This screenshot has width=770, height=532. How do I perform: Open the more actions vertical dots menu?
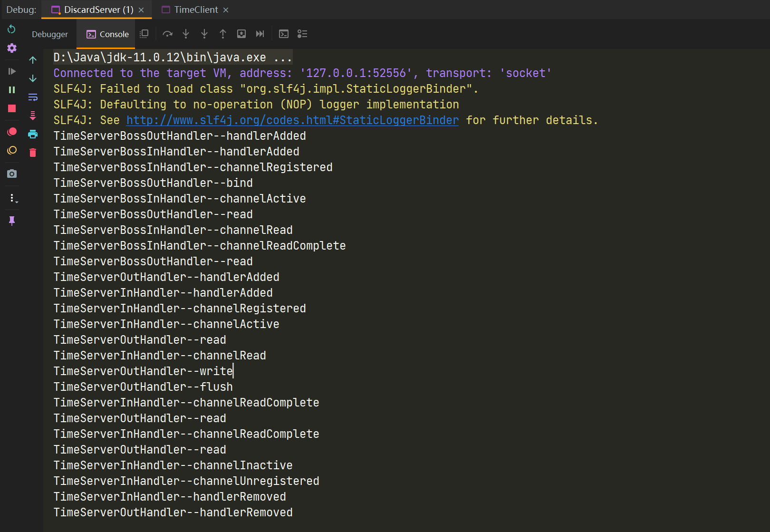[x=13, y=198]
